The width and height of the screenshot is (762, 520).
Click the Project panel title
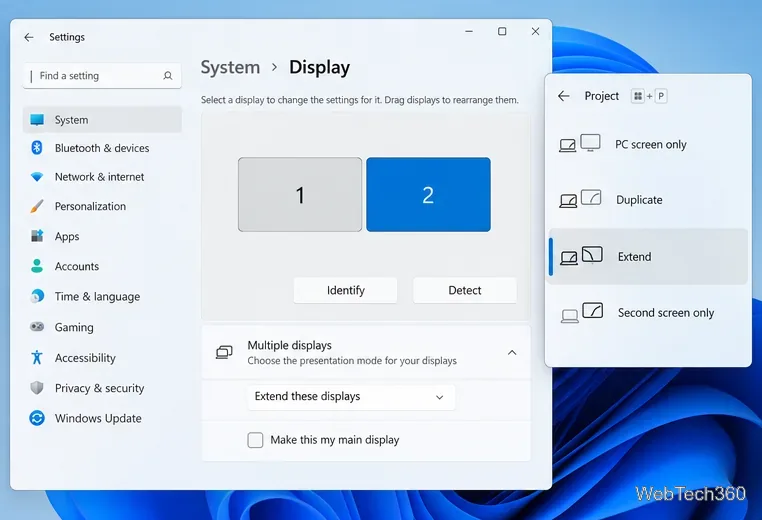tap(602, 96)
